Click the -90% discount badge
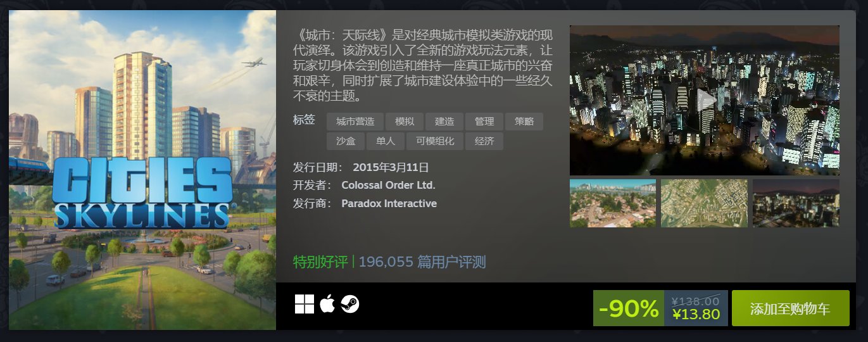The width and height of the screenshot is (868, 342). pyautogui.click(x=629, y=308)
